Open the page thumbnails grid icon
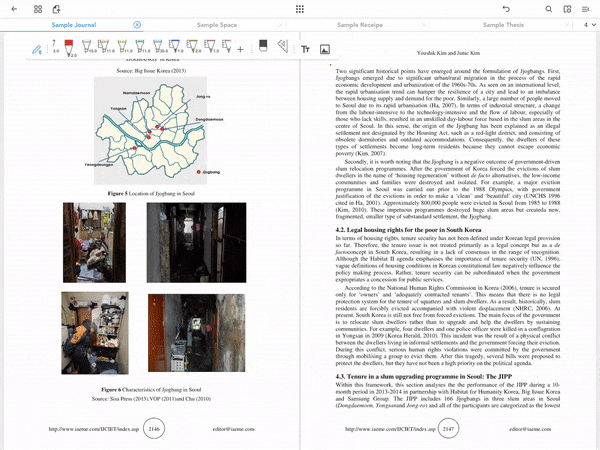The width and height of the screenshot is (600, 450). [300, 9]
